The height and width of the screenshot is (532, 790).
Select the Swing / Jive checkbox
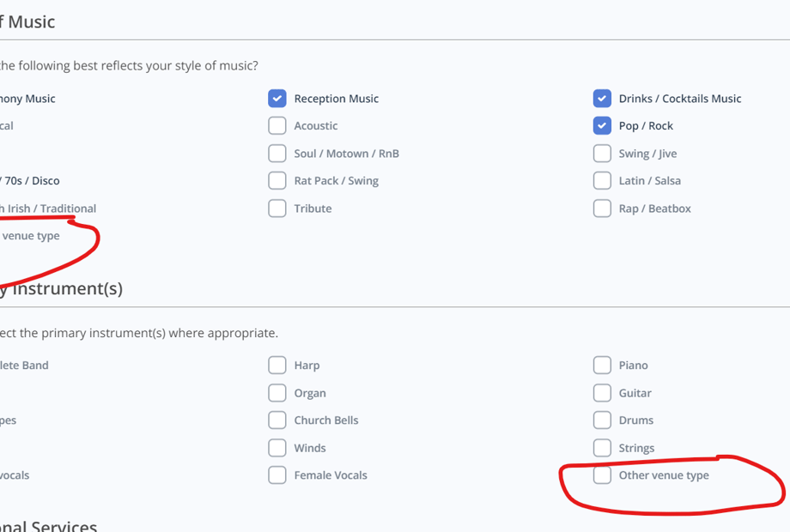pyautogui.click(x=602, y=154)
